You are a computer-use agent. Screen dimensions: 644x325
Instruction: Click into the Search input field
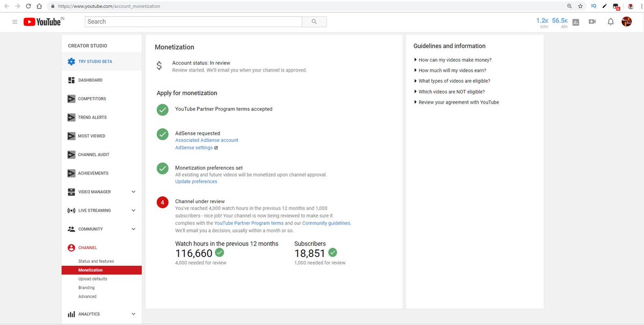coord(194,21)
